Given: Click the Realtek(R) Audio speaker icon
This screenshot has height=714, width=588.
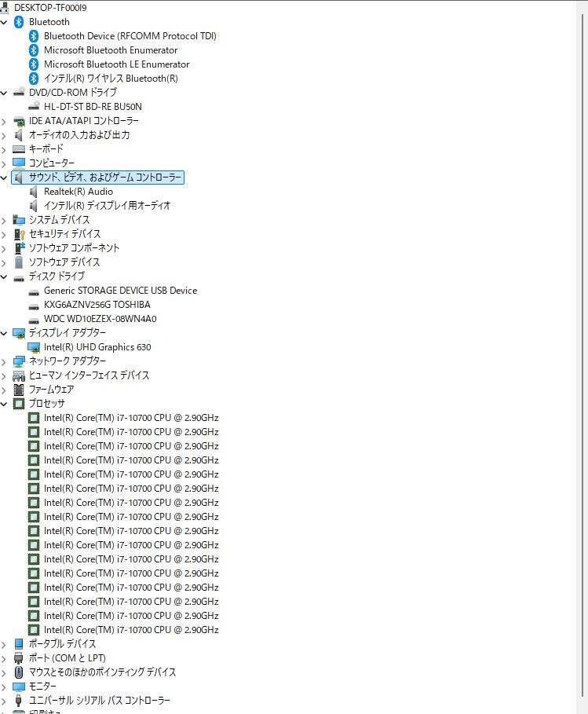Looking at the screenshot, I should [34, 192].
